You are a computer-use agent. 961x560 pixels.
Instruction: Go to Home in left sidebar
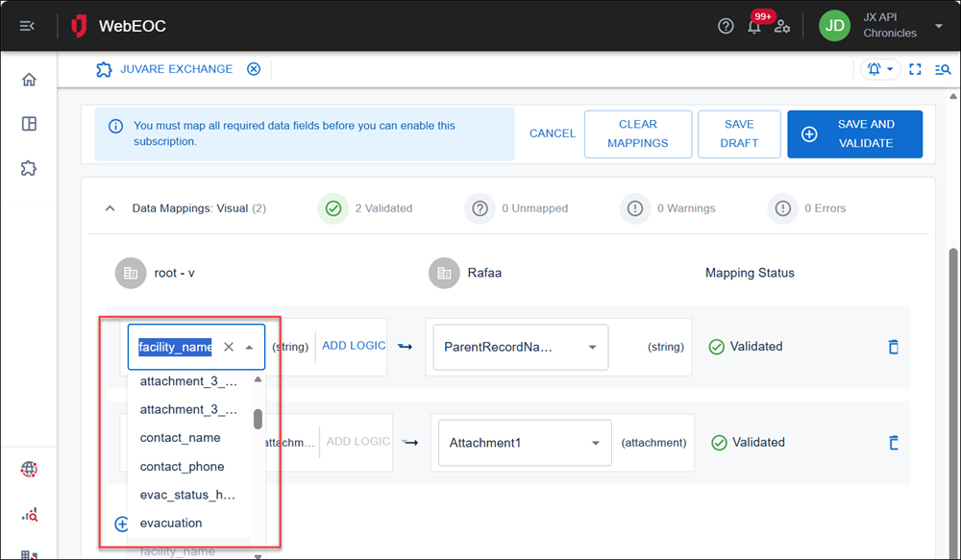point(29,80)
